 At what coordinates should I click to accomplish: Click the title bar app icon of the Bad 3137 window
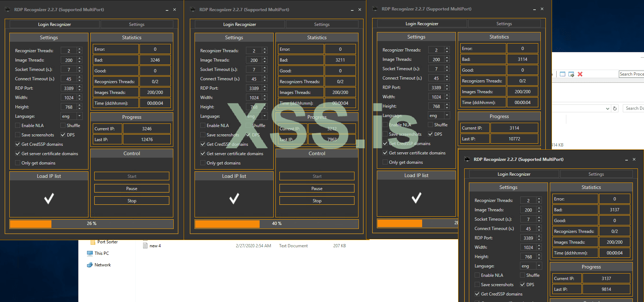(467, 159)
